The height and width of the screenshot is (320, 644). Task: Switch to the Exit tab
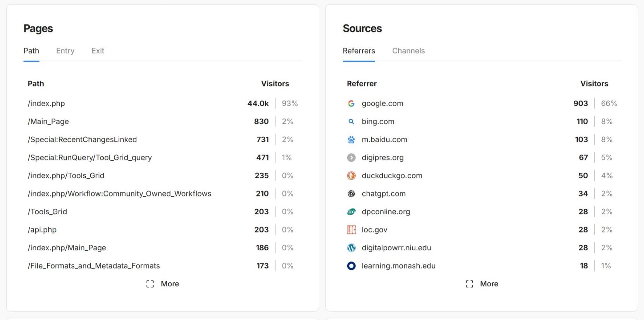98,51
